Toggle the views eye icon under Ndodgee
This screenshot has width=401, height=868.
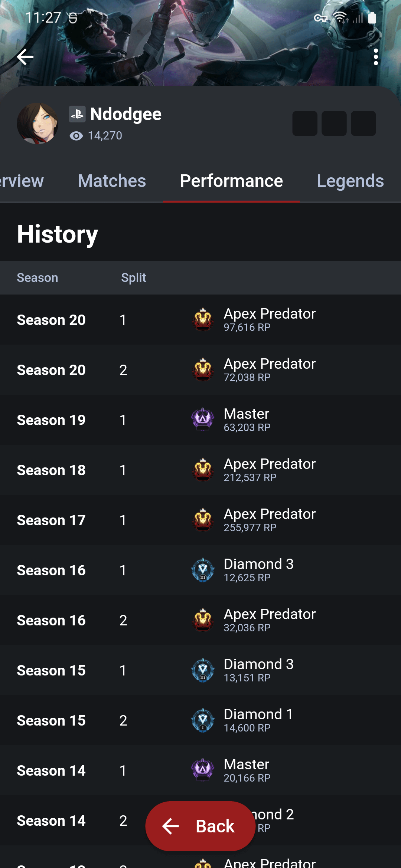76,136
